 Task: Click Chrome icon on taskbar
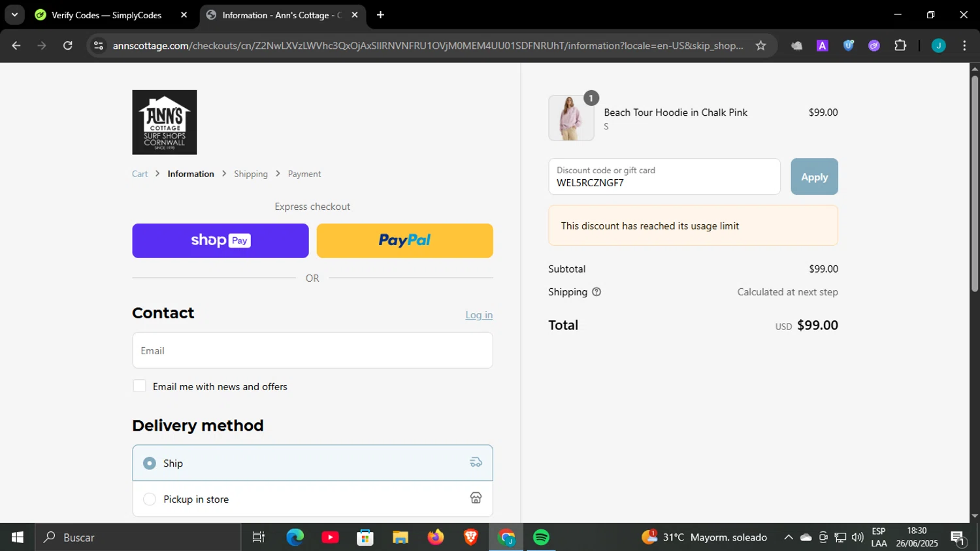click(506, 537)
